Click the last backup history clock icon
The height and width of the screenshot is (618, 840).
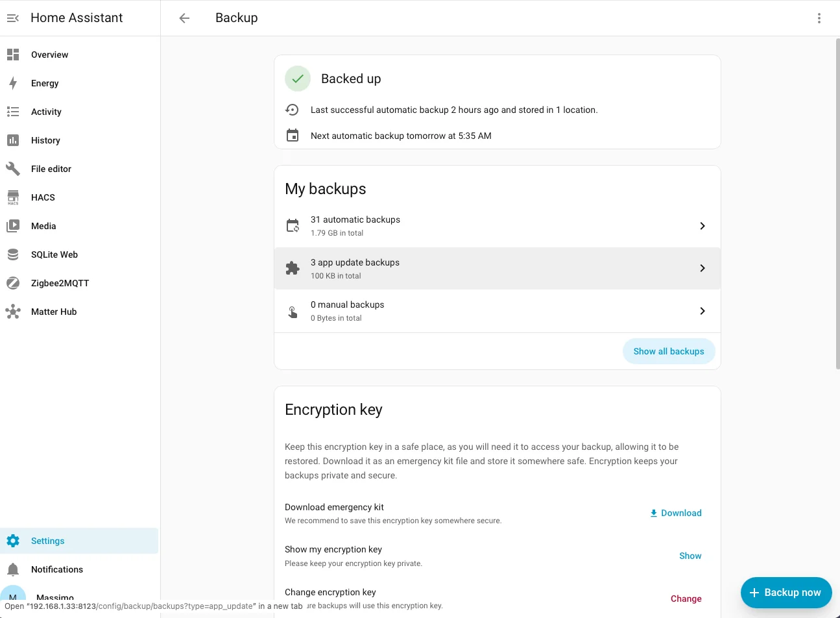[x=293, y=110]
